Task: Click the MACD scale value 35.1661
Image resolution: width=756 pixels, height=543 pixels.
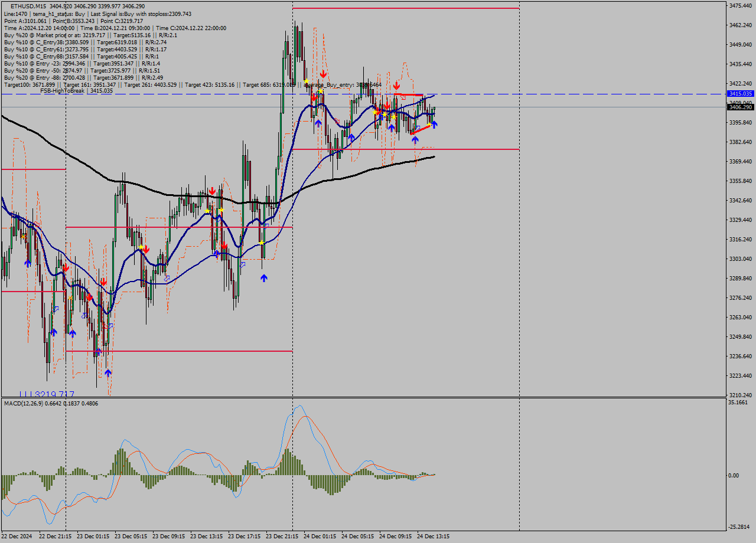Action: click(739, 403)
